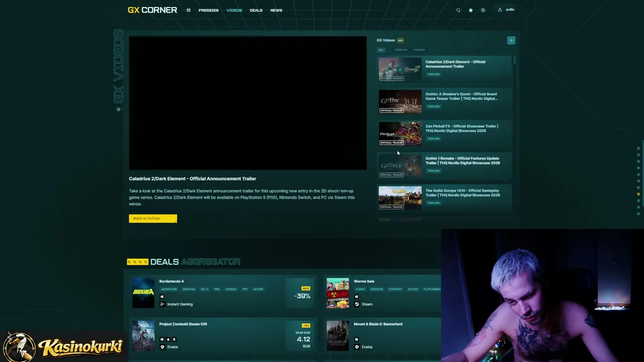Image resolution: width=644 pixels, height=362 pixels.
Task: Open the Borderlands 4 deal title
Action: pyautogui.click(x=172, y=281)
